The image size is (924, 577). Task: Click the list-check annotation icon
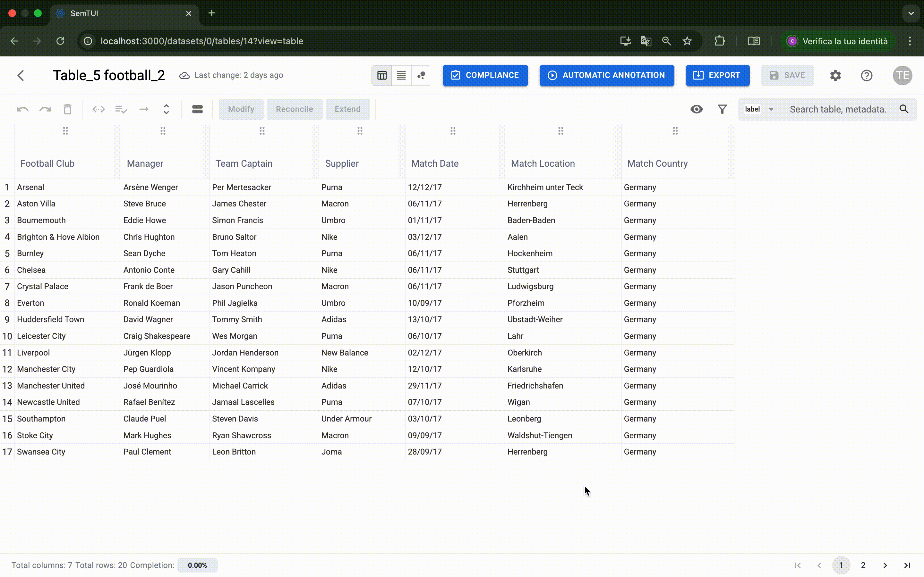coord(121,109)
